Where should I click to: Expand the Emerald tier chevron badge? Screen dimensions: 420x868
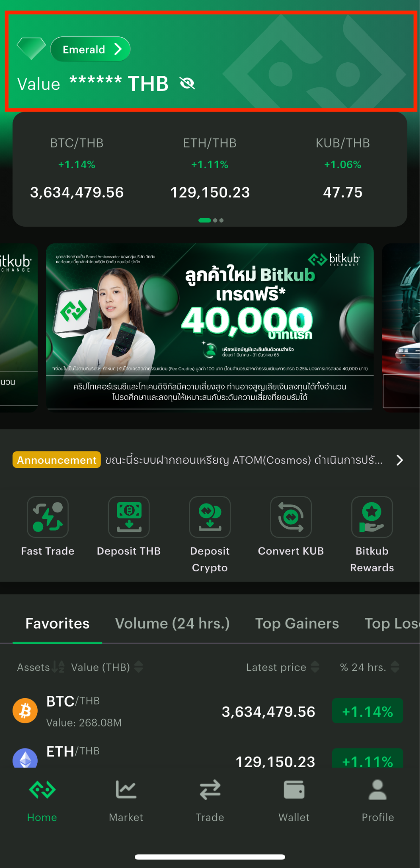[x=90, y=49]
